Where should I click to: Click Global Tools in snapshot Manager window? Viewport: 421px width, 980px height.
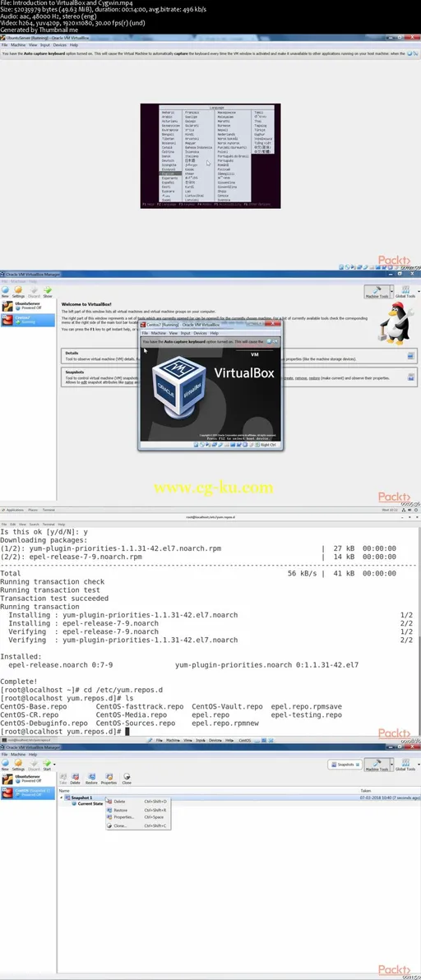(x=405, y=765)
